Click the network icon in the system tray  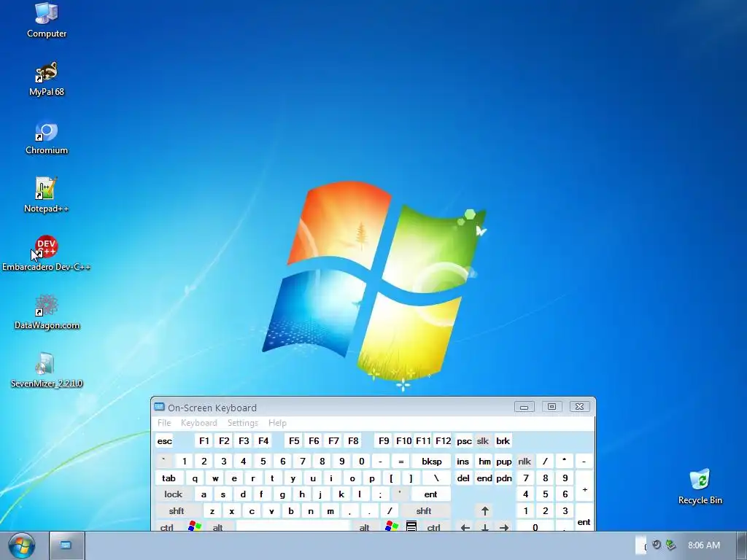tap(671, 545)
